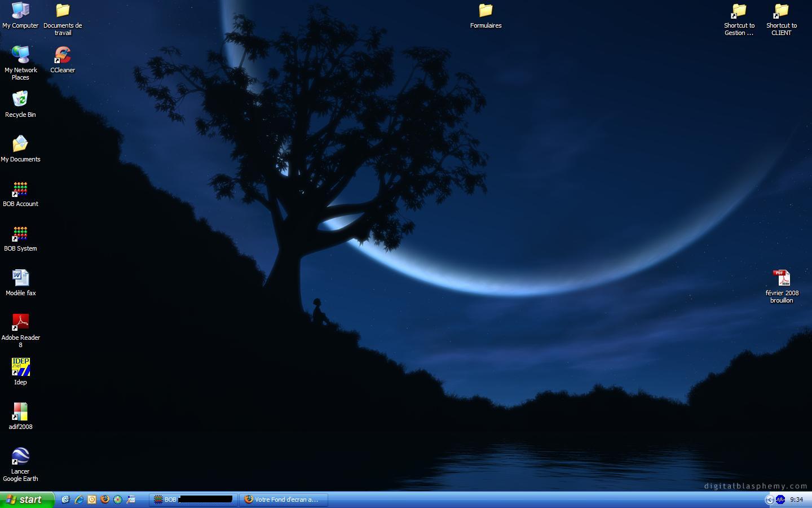Select the Documents de travail folder
The height and width of the screenshot is (508, 812).
[x=63, y=19]
